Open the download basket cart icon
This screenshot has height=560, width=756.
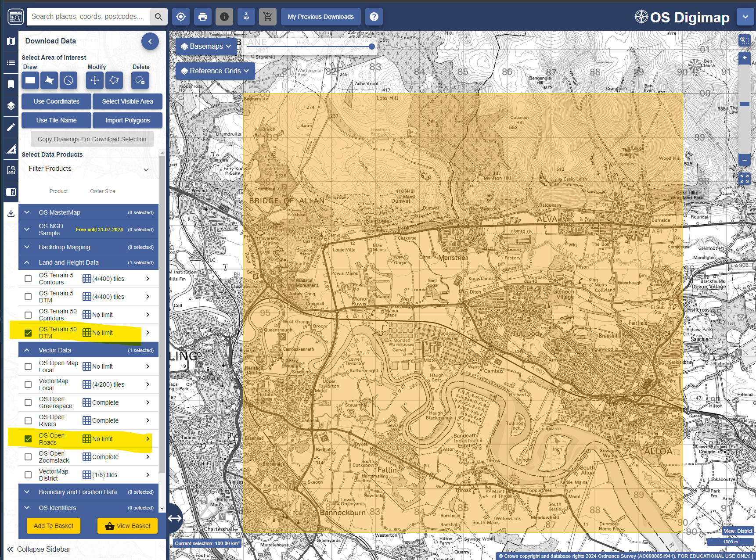268,17
